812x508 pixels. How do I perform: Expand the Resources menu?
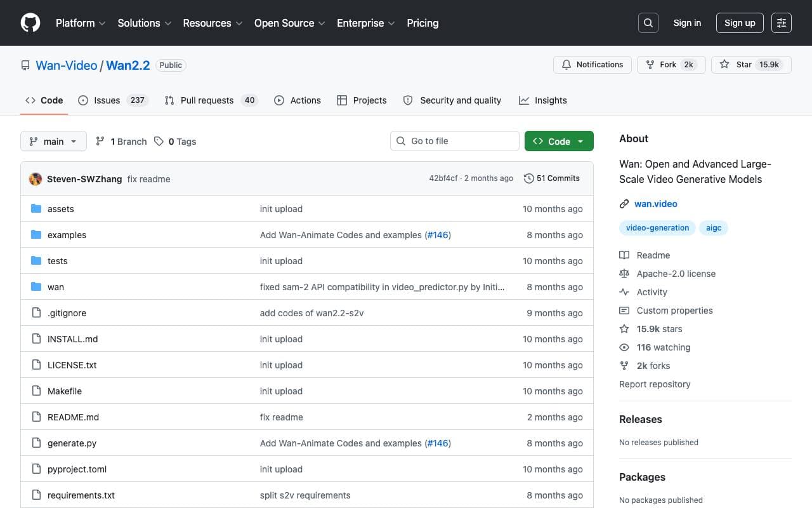(213, 23)
